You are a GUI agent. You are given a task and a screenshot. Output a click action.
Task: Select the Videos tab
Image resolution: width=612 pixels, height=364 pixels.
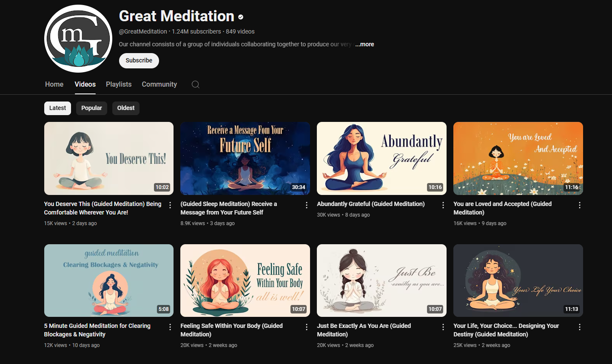click(x=85, y=84)
